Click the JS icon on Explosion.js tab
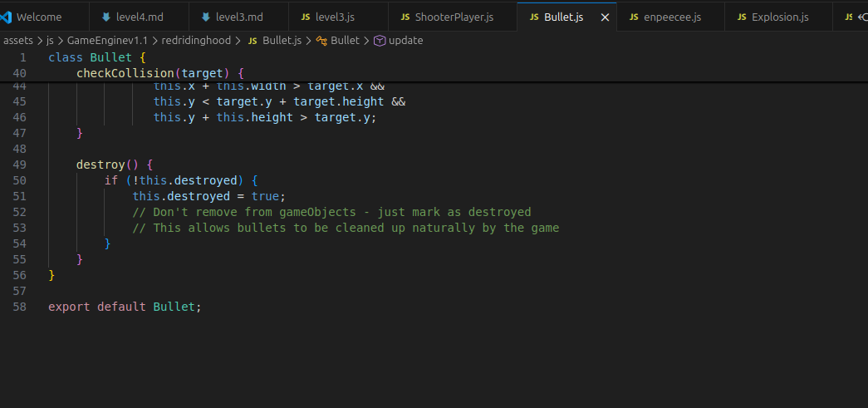Viewport: 868px width, 408px height. click(x=742, y=17)
